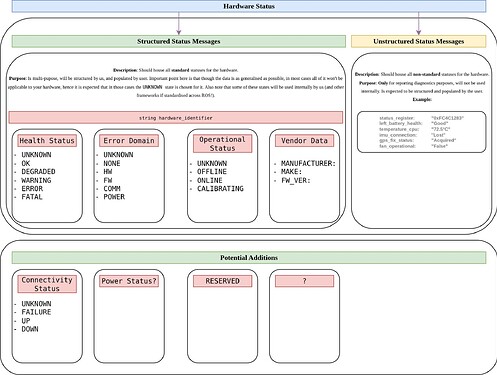Select the Connectivity Status title label

[x=47, y=284]
